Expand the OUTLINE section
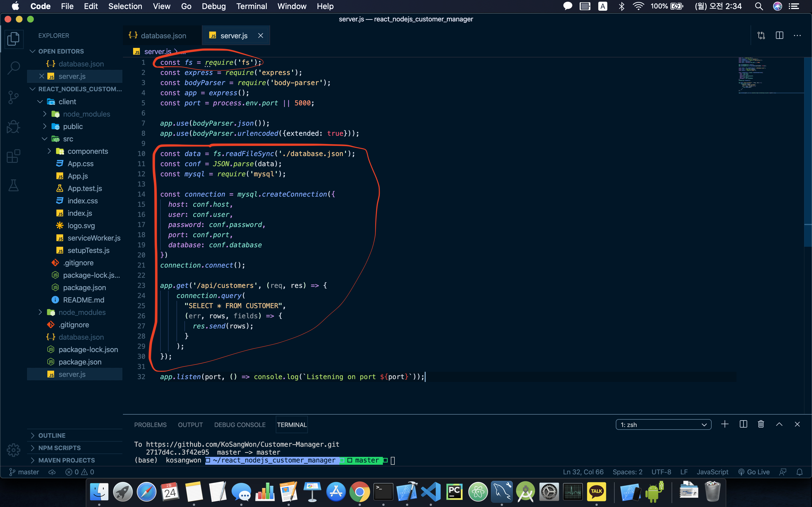Viewport: 812px width, 507px height. coord(52,435)
